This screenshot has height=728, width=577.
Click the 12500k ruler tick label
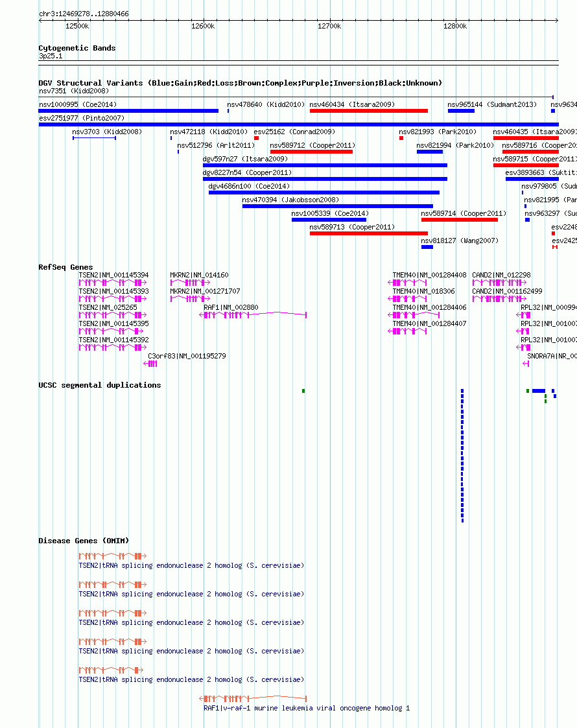pyautogui.click(x=77, y=26)
